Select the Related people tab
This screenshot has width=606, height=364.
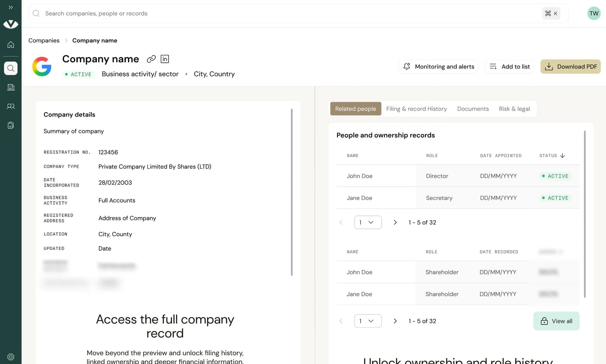tap(356, 109)
